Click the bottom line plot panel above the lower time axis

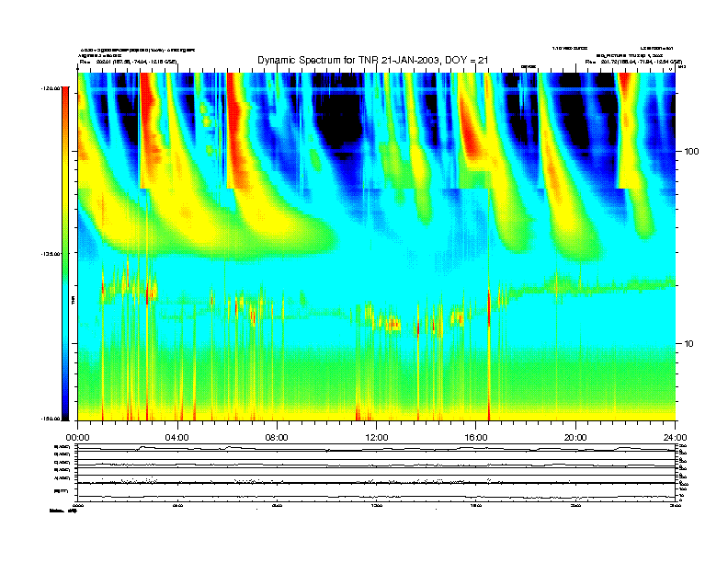click(x=377, y=492)
